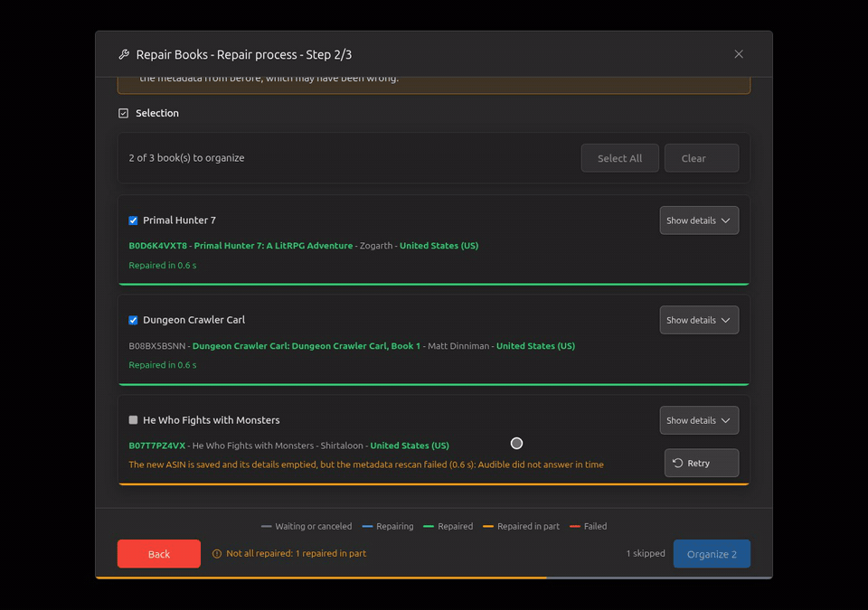Image resolution: width=868 pixels, height=610 pixels.
Task: Click the B0D6K4VXT8 ASIN link
Action: coord(157,245)
